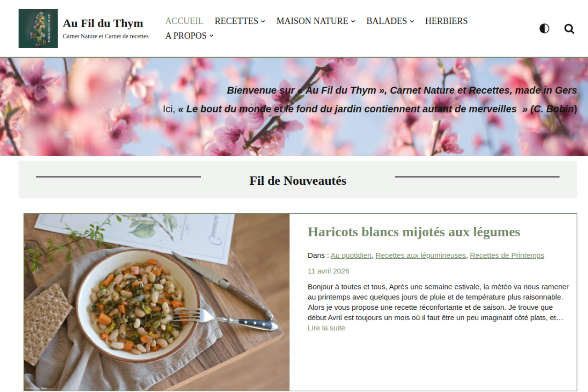588x392 pixels.
Task: Click the Au Fil du Thym site title
Action: point(103,23)
